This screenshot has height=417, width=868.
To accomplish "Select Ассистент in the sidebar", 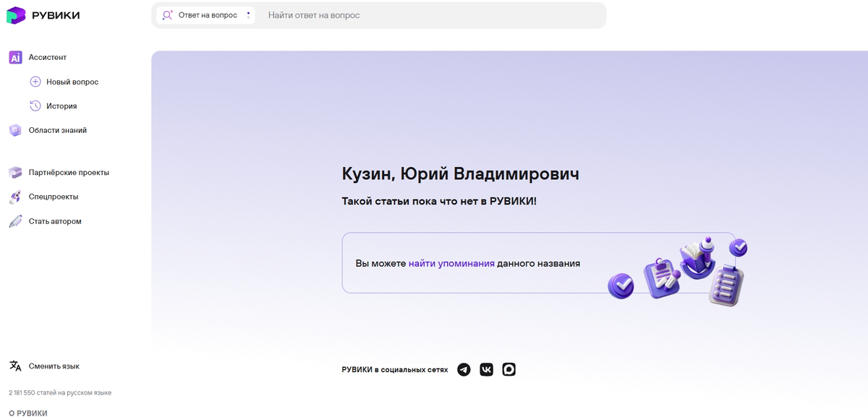I will click(48, 57).
